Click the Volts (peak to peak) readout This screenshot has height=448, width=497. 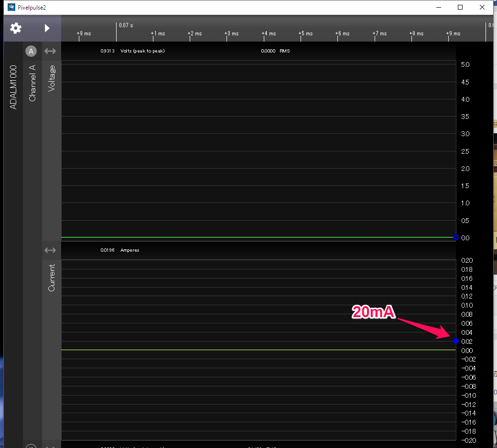[142, 51]
